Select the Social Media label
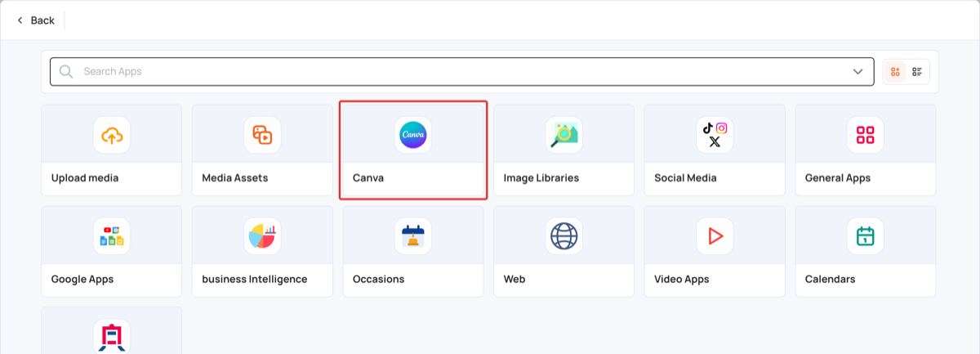980x354 pixels. coord(685,177)
